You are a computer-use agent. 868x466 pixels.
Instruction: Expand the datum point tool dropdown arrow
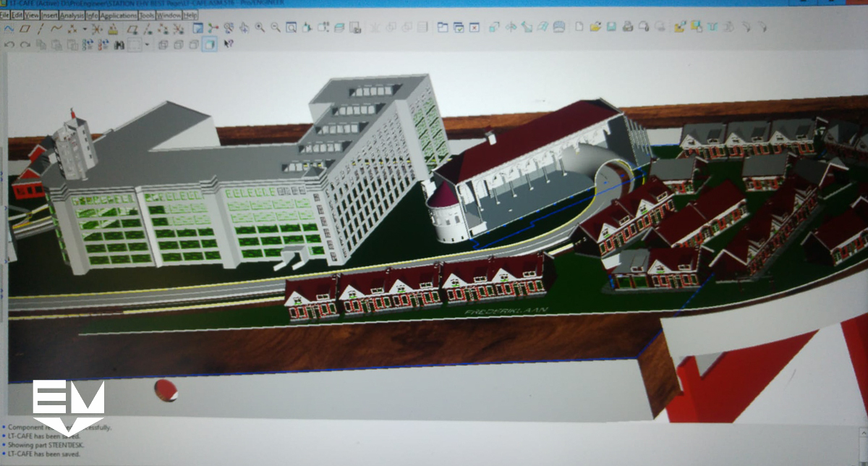click(x=84, y=29)
